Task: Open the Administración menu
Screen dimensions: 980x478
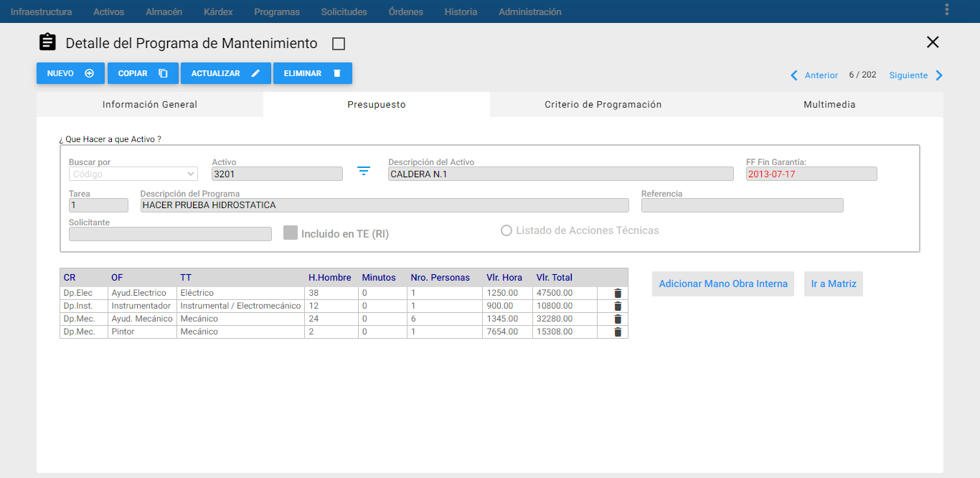Action: coord(530,11)
